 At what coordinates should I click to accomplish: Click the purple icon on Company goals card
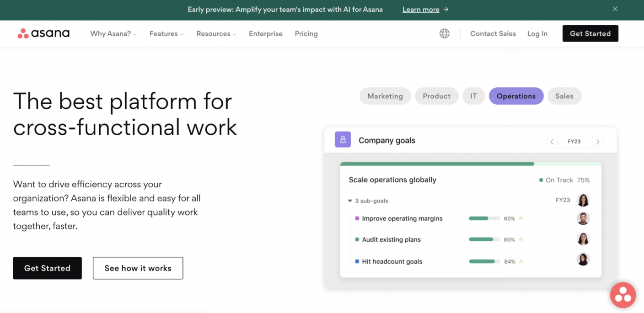coord(343,139)
